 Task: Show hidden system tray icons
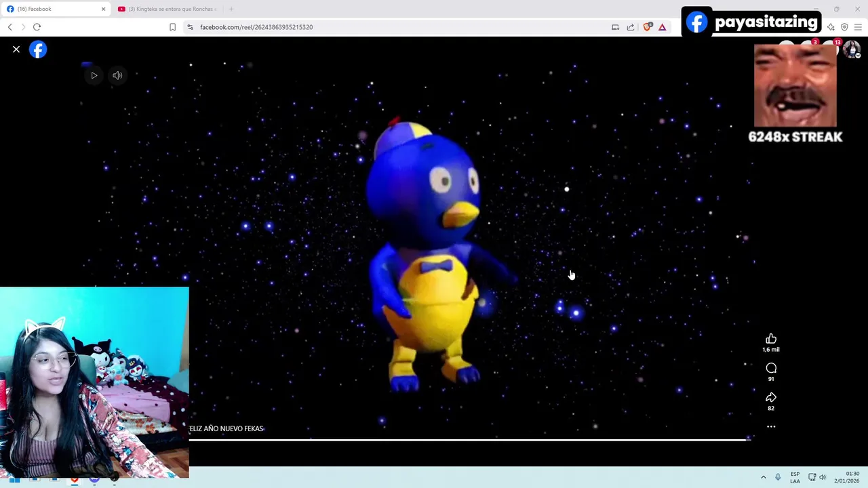(763, 477)
